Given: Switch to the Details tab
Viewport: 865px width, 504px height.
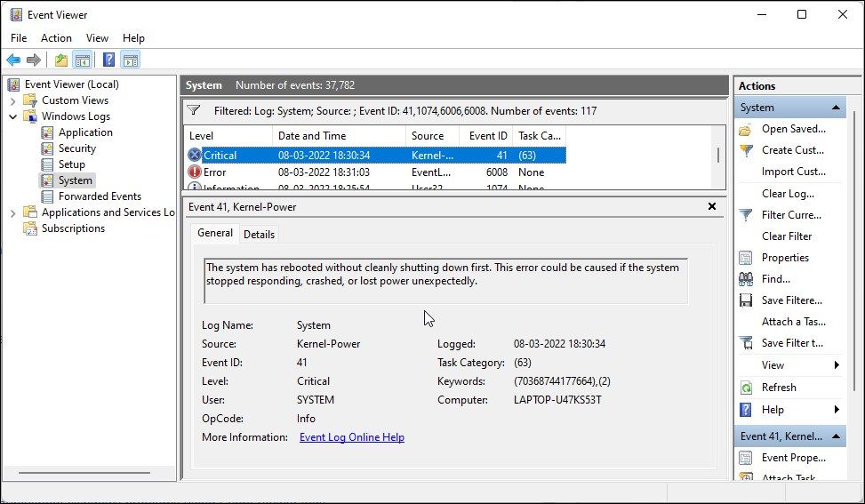Looking at the screenshot, I should coord(259,234).
